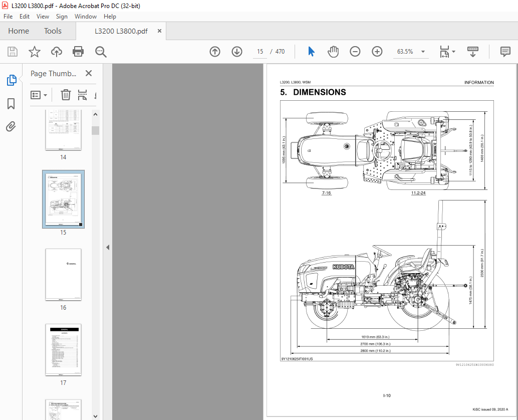Click the fit page width icon

coord(444,52)
